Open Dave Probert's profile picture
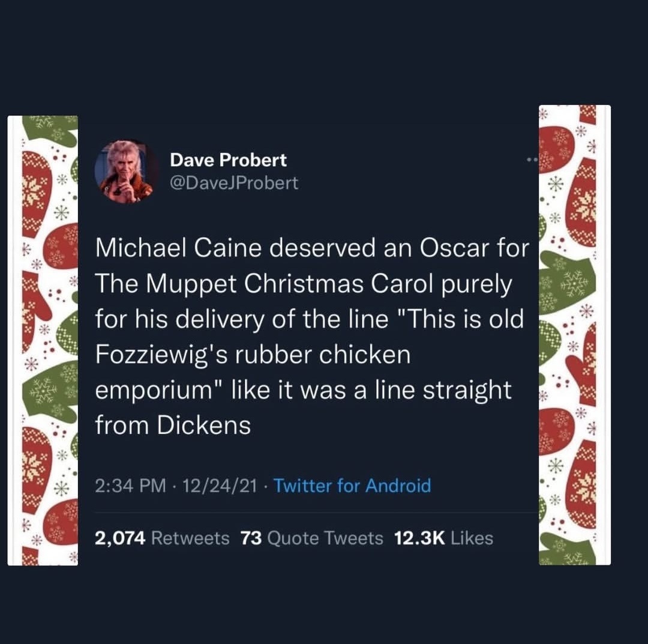 (x=124, y=172)
